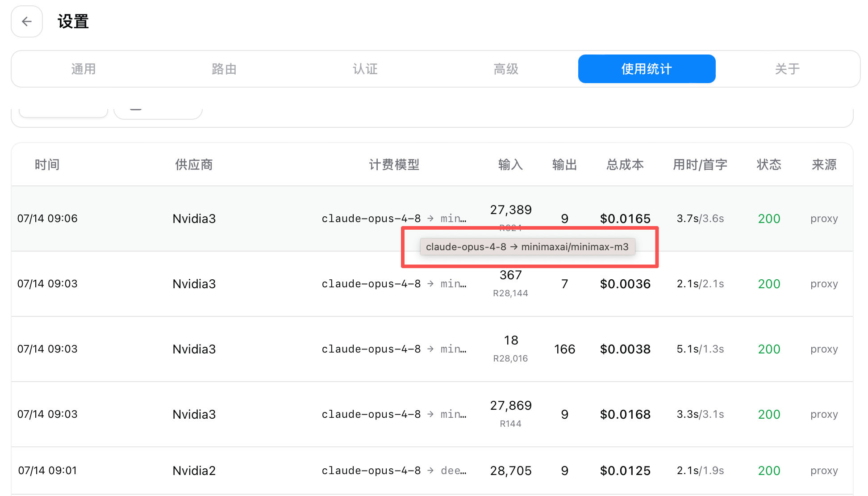Click the input value 27,869
868x496 pixels.
point(511,405)
